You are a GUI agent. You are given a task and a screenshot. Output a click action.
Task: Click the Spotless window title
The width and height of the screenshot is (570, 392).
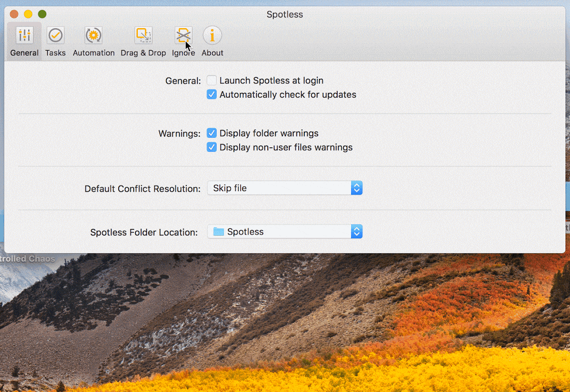point(285,15)
